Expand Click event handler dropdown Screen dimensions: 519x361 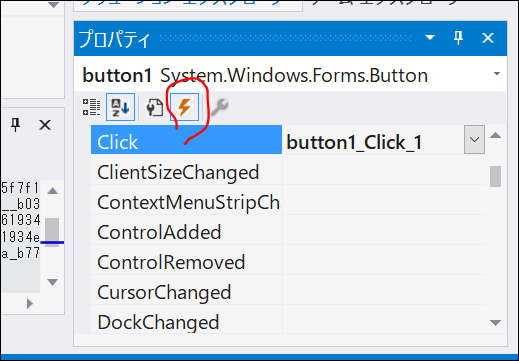474,139
